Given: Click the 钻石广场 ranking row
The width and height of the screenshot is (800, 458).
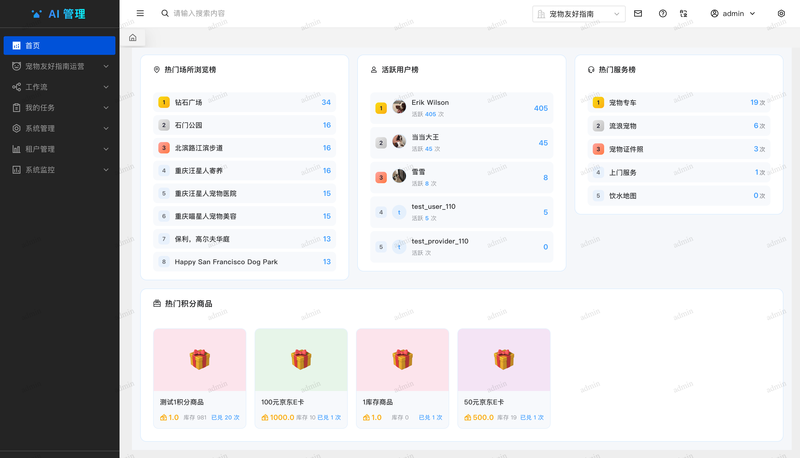Looking at the screenshot, I should [244, 103].
